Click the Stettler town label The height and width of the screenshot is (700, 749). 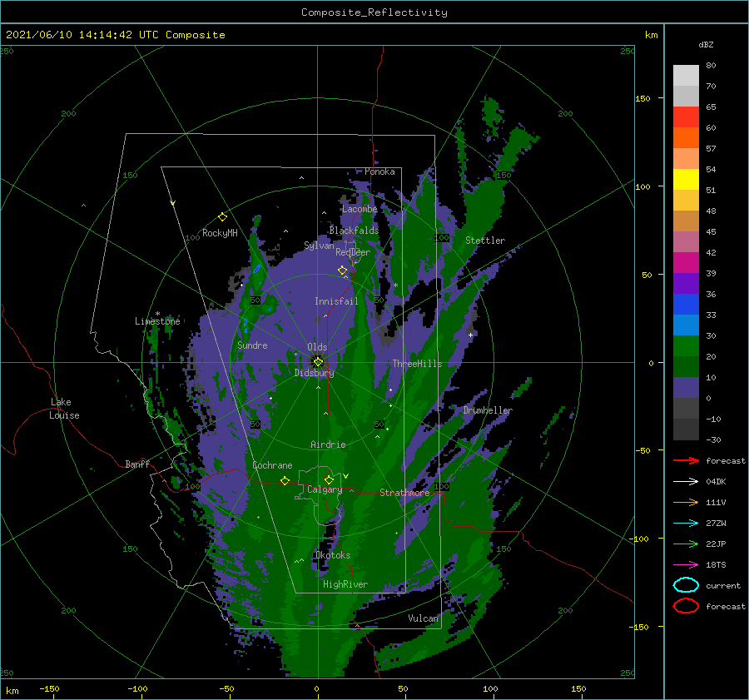485,241
